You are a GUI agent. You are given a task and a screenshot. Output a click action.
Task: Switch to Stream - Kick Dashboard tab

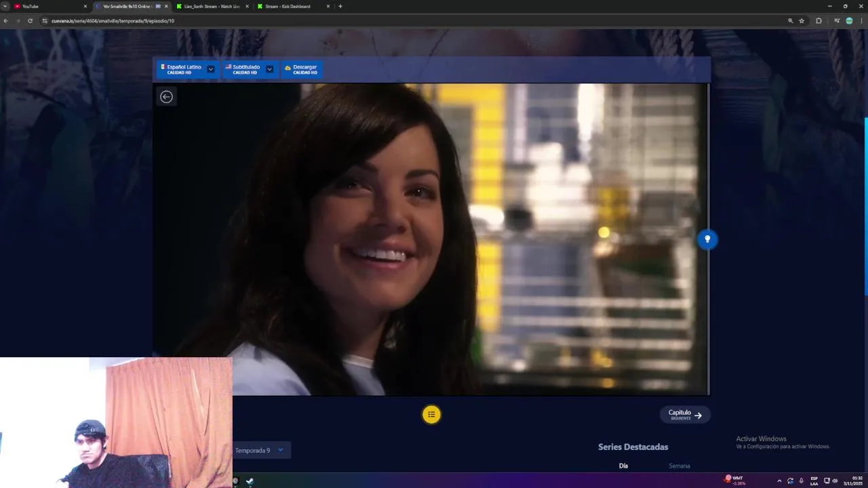(x=293, y=6)
